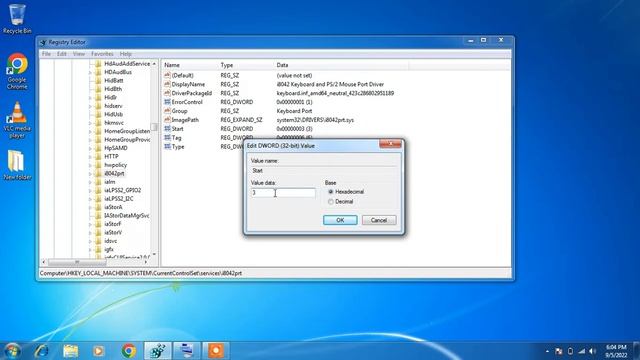640x360 pixels.
Task: Click the DisplayName string value icon
Action: (167, 84)
